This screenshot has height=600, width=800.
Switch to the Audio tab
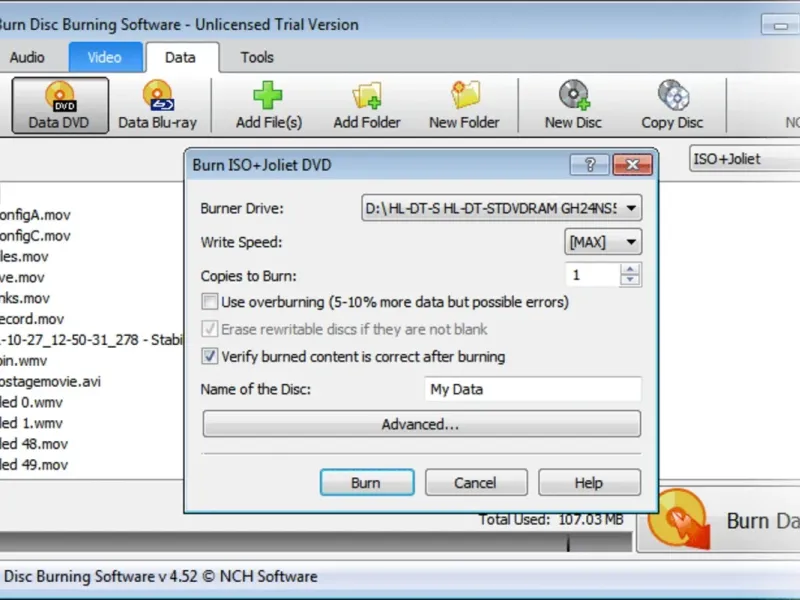point(27,57)
